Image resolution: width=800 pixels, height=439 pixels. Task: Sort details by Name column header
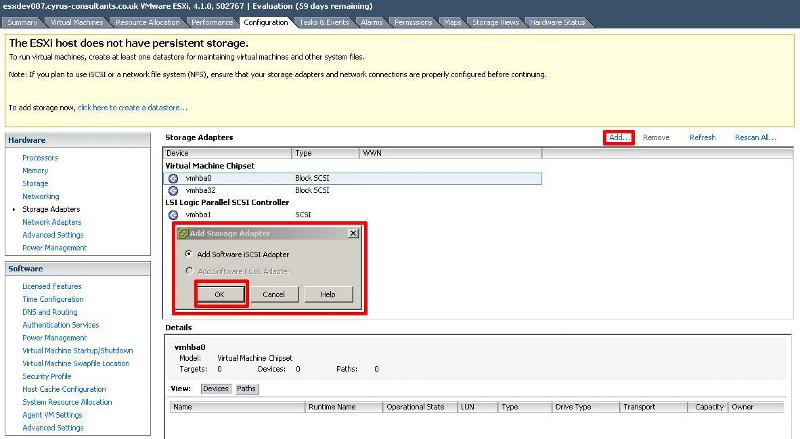237,407
